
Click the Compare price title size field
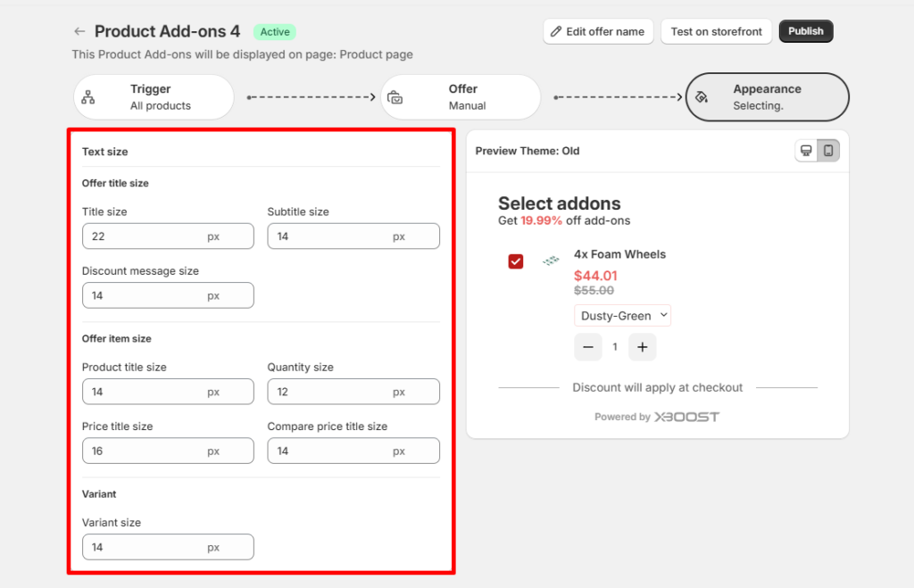tap(328, 451)
